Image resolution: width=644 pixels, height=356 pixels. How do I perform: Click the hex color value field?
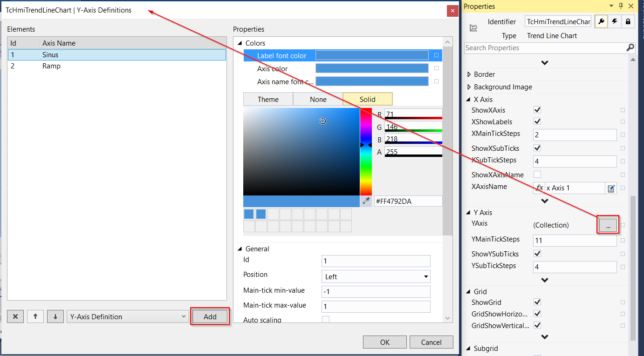click(x=408, y=201)
